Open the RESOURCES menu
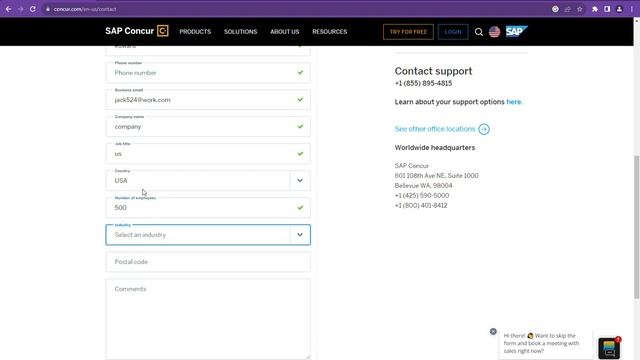Image resolution: width=640 pixels, height=360 pixels. (329, 31)
